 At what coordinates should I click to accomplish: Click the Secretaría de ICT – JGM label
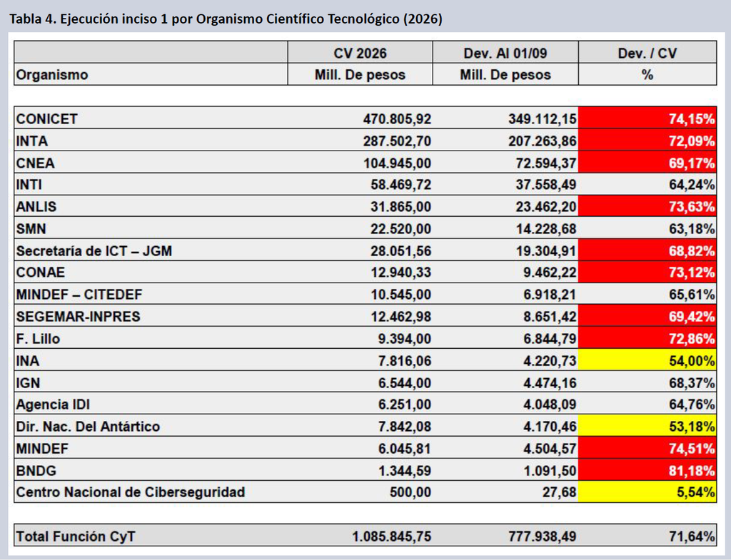click(x=94, y=250)
